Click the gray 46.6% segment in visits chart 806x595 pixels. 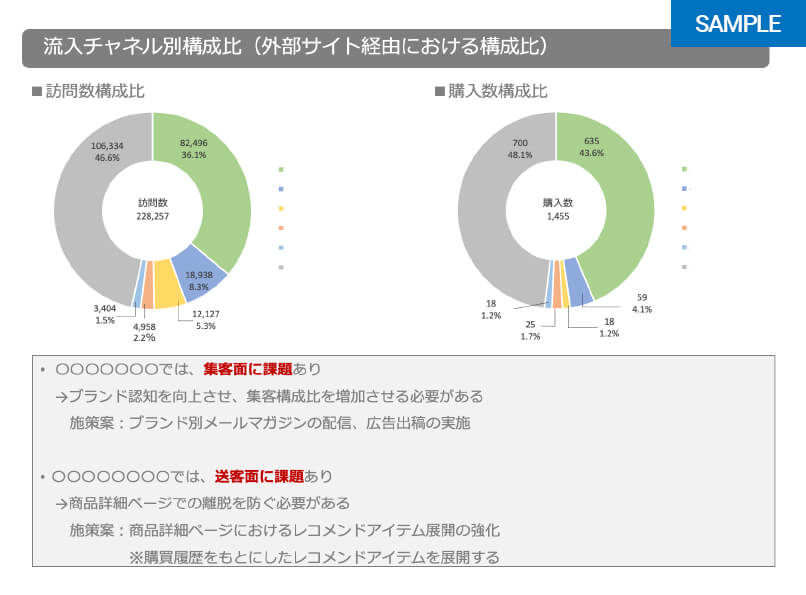(x=85, y=200)
